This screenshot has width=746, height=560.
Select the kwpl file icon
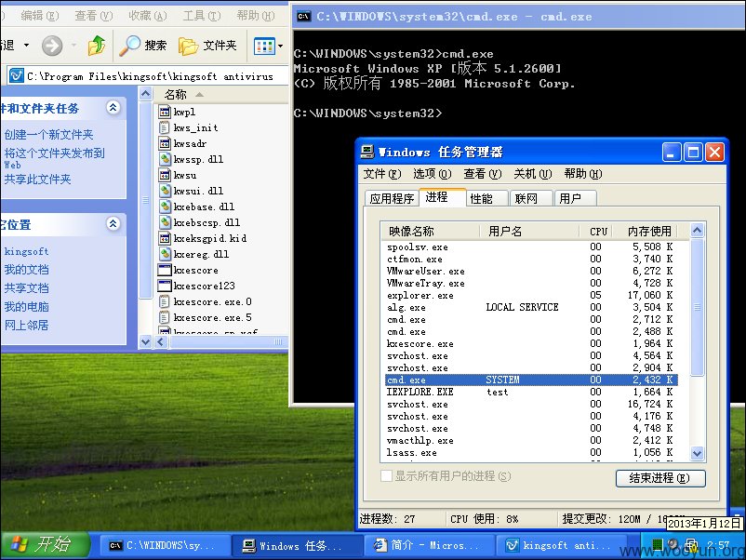coord(165,112)
